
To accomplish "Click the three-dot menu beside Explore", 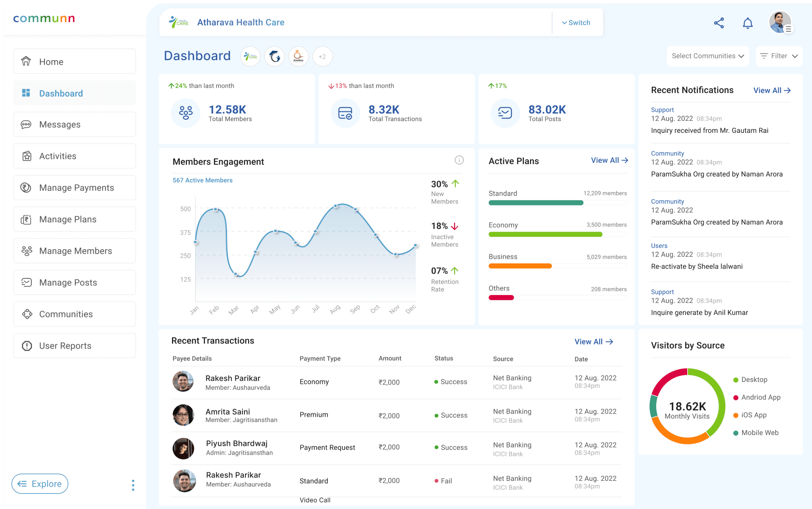I will coord(133,485).
